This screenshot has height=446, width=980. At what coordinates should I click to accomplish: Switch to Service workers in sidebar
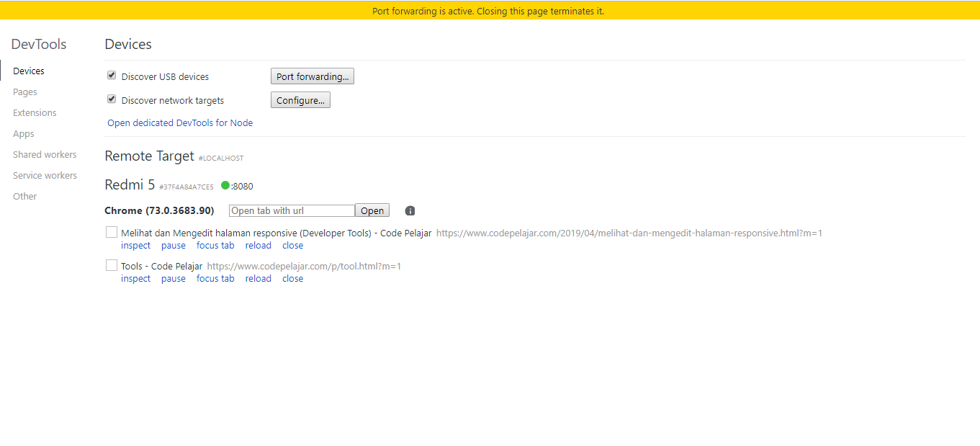pyautogui.click(x=45, y=175)
